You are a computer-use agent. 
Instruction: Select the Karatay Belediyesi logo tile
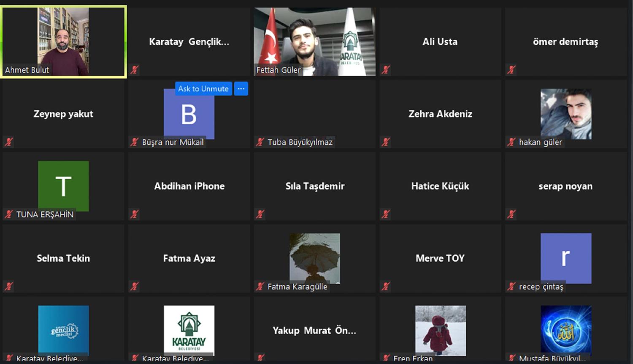click(x=189, y=329)
